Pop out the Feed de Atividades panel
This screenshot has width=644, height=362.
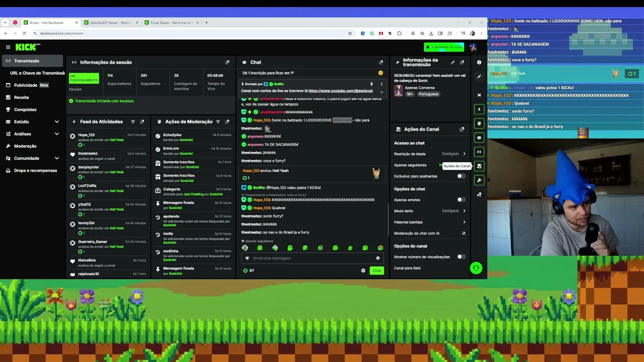142,122
